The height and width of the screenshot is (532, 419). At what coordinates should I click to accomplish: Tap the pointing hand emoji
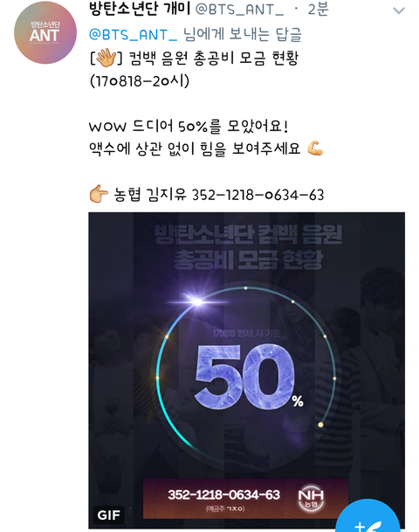pos(99,194)
